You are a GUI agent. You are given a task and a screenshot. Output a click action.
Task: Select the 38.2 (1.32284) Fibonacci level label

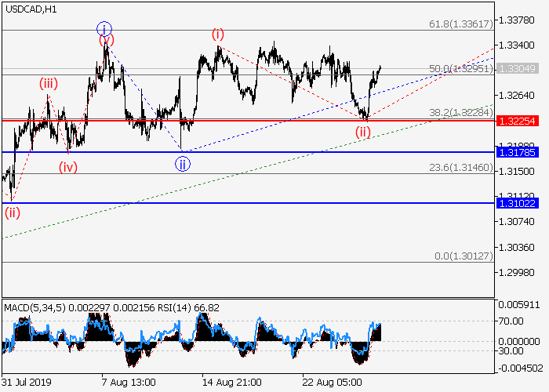click(x=461, y=114)
